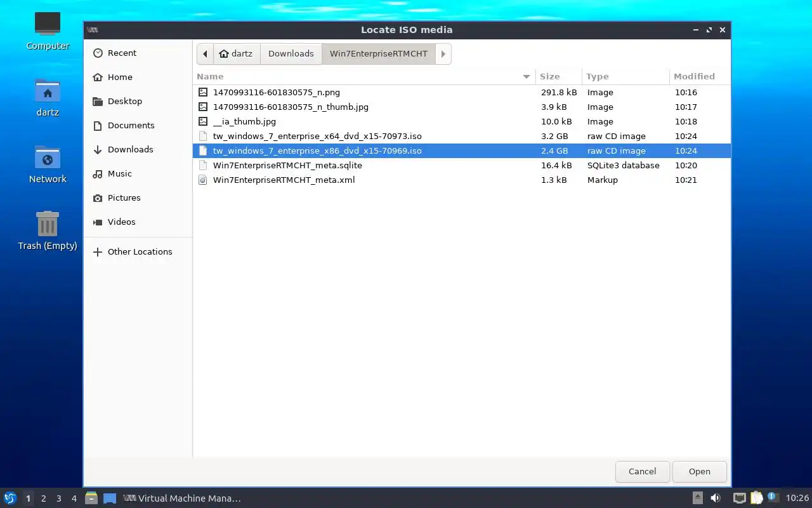Select the x64 Windows 7 ISO file
Image resolution: width=812 pixels, height=508 pixels.
(462, 137)
